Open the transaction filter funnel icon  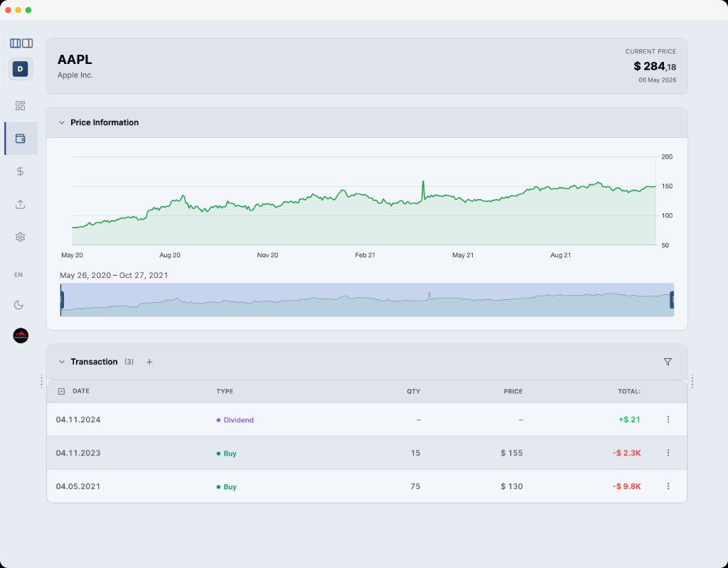[x=668, y=362]
